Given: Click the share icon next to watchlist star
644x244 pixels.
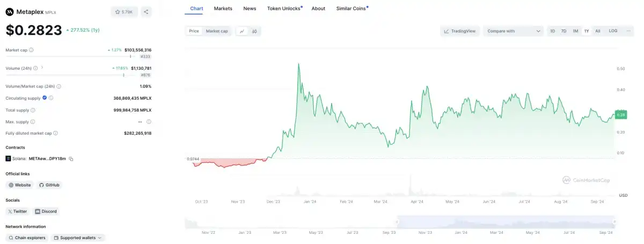Looking at the screenshot, I should (147, 11).
